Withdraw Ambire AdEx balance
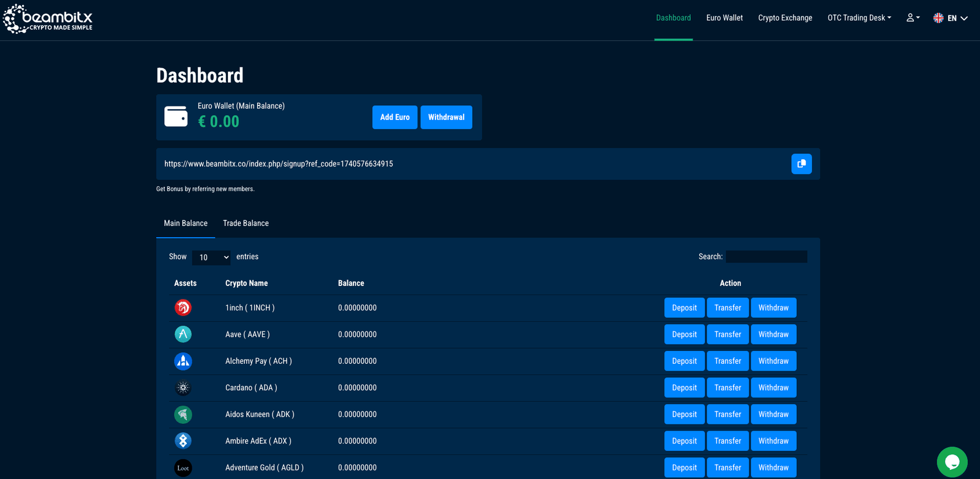Image resolution: width=980 pixels, height=479 pixels. [x=774, y=441]
